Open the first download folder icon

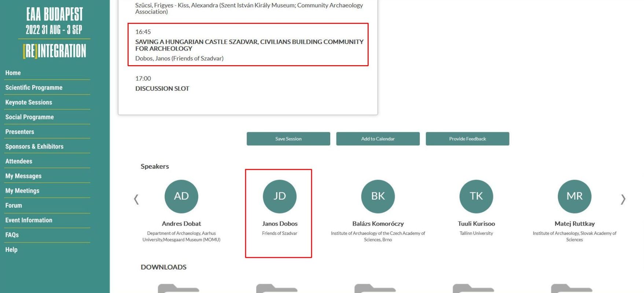pos(179,288)
